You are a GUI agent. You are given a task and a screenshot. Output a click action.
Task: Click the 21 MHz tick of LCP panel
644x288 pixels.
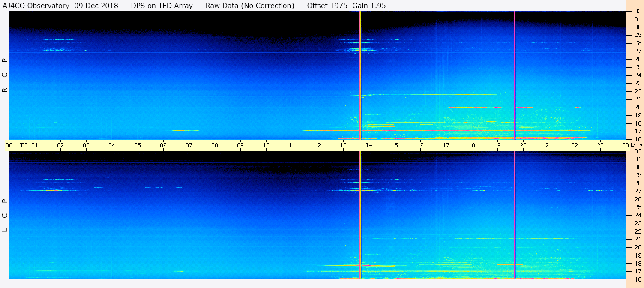637,239
